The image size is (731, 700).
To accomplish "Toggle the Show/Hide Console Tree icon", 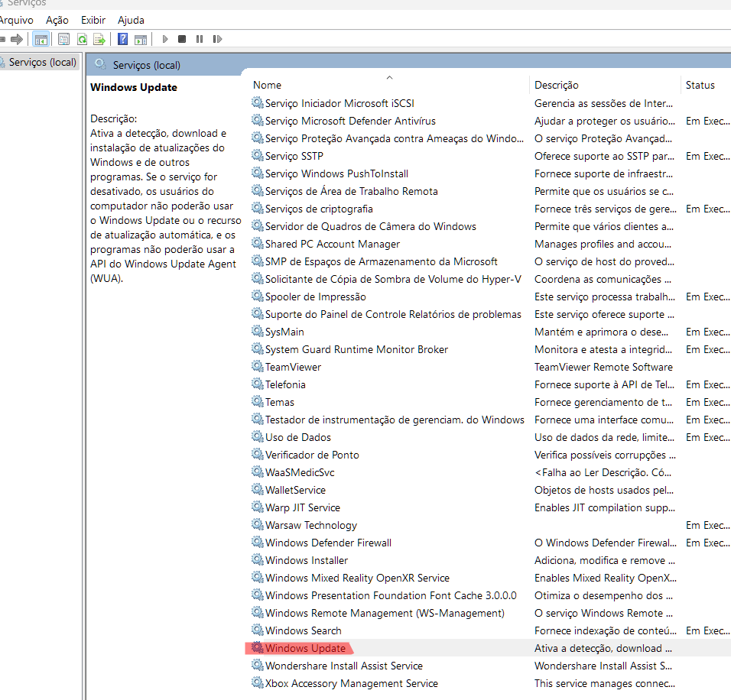I will 41,39.
